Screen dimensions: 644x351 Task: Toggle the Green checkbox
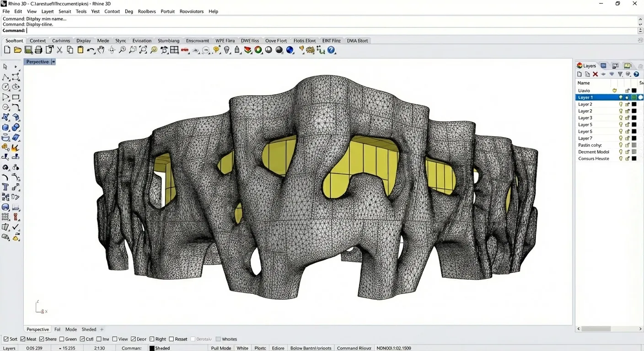pos(61,339)
